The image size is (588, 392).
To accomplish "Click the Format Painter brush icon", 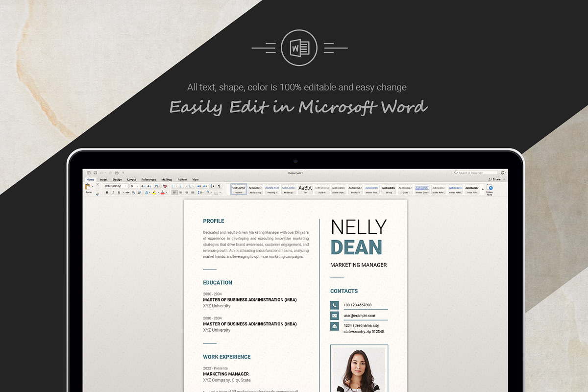I will click(97, 194).
